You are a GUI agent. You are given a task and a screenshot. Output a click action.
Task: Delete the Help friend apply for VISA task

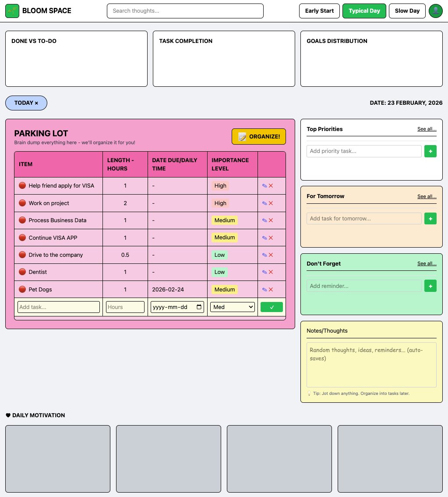[271, 186]
